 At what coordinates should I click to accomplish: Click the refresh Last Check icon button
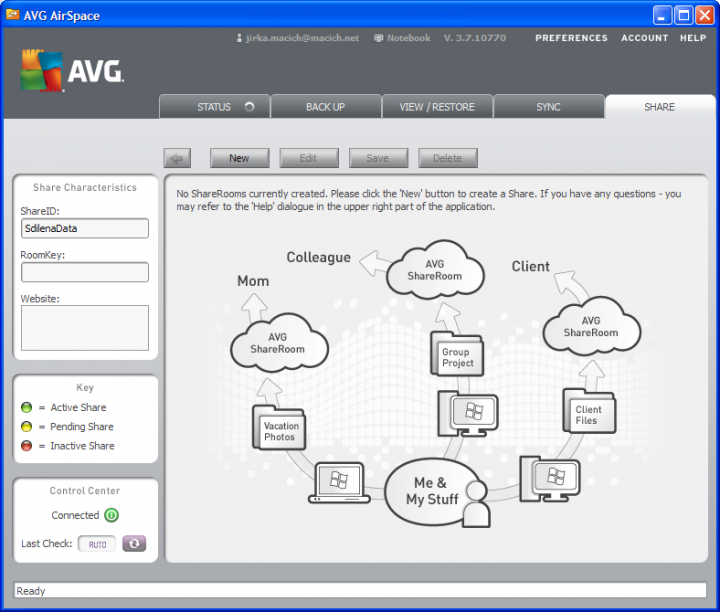[134, 544]
